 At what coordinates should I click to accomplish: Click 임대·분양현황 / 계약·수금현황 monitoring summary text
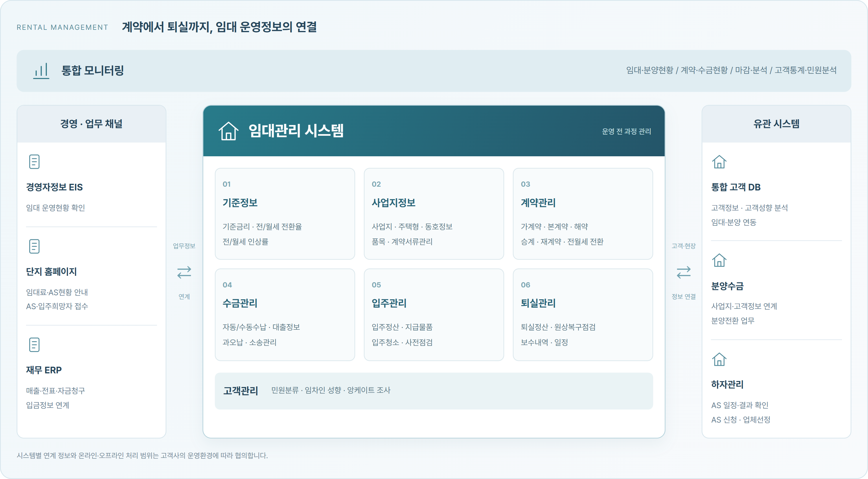click(x=731, y=70)
